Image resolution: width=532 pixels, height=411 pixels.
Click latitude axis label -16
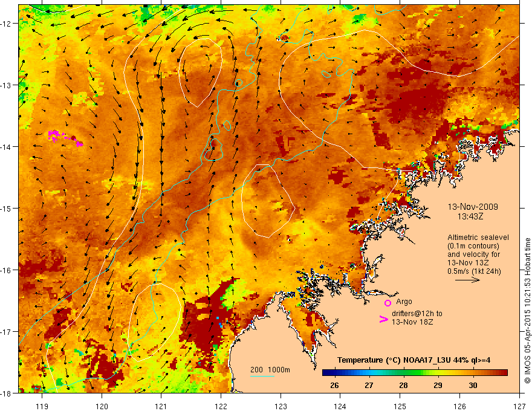(7, 270)
